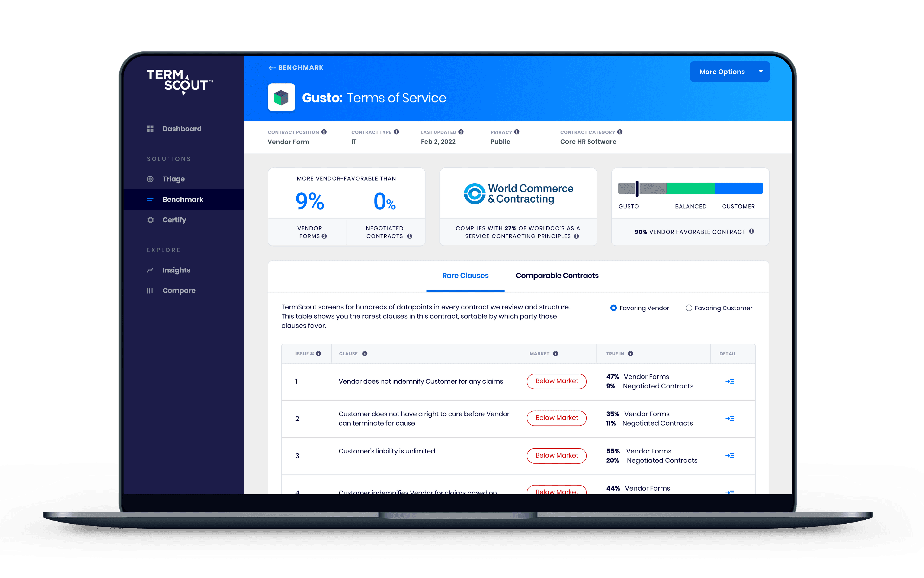The image size is (924, 578).
Task: Click the 0% negotiated contracts figure
Action: point(385,201)
